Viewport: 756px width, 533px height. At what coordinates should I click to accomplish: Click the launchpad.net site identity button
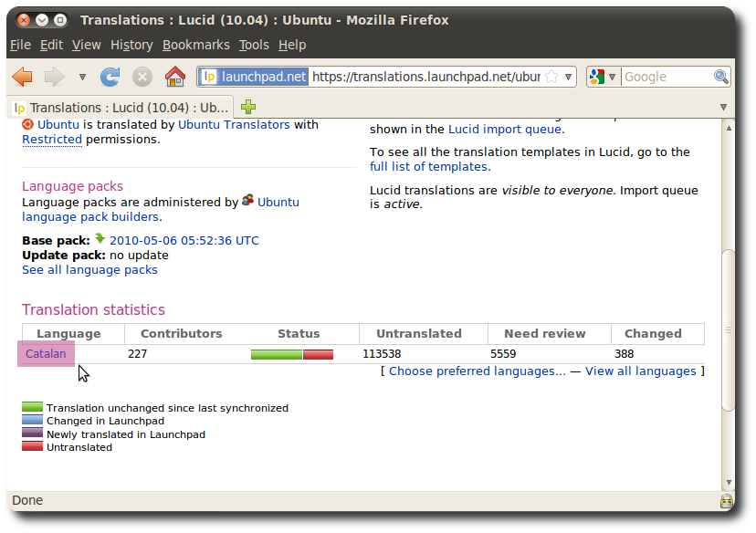click(x=254, y=77)
